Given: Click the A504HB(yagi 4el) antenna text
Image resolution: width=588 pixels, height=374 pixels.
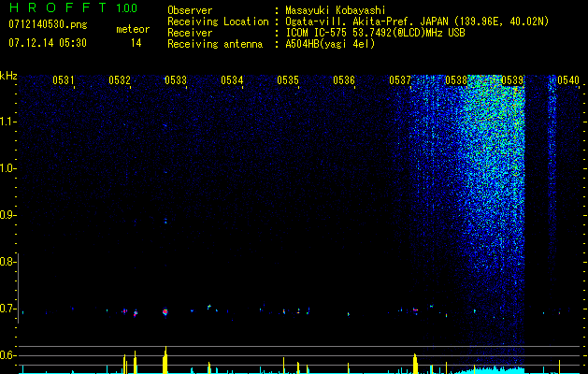Looking at the screenshot, I should pyautogui.click(x=330, y=44).
